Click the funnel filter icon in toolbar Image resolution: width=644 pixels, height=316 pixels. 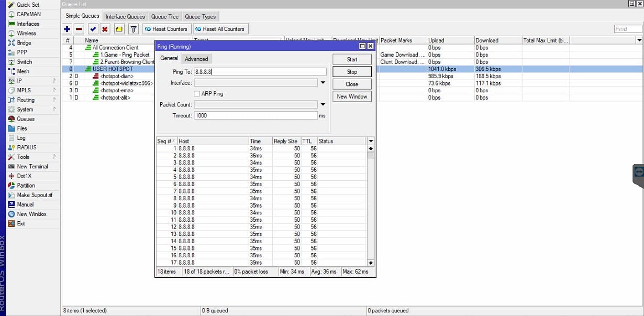(x=134, y=29)
